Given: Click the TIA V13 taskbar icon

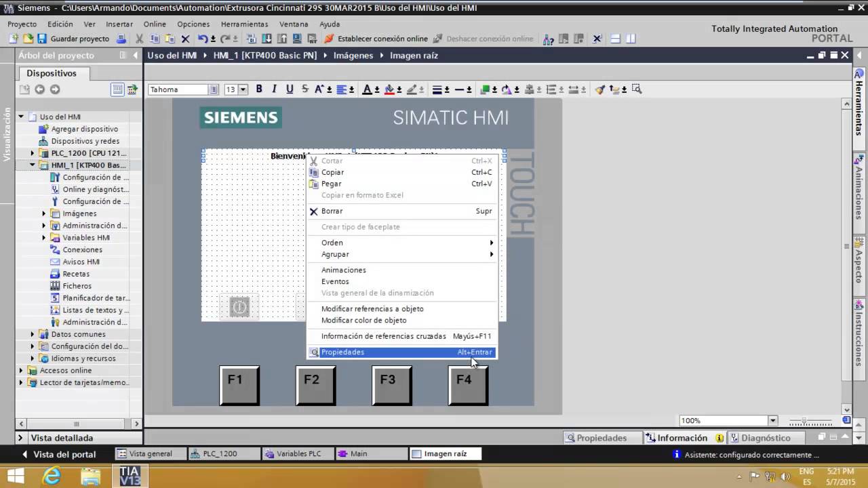Looking at the screenshot, I should 130,476.
